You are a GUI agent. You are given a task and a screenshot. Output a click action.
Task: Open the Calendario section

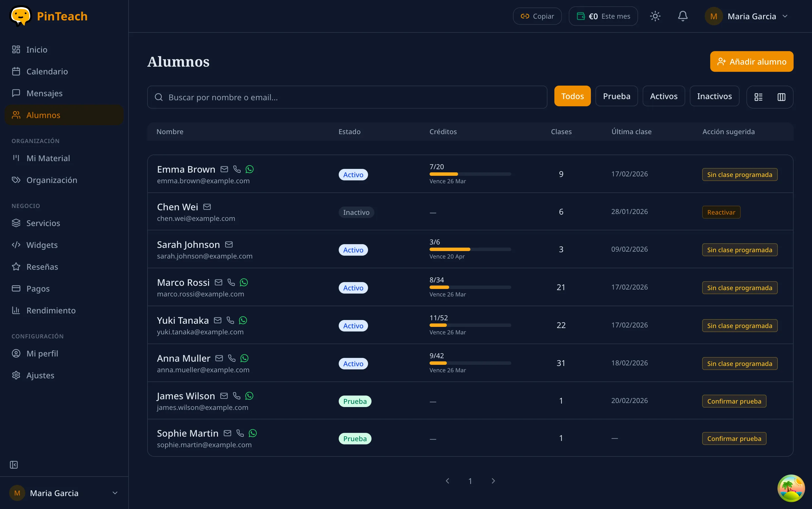click(x=46, y=71)
